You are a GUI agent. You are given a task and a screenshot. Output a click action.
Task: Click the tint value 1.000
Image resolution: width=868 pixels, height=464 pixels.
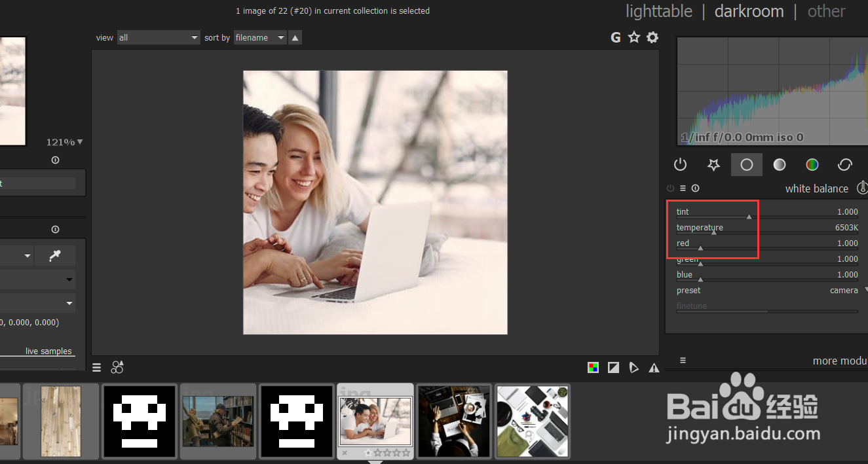pos(848,212)
